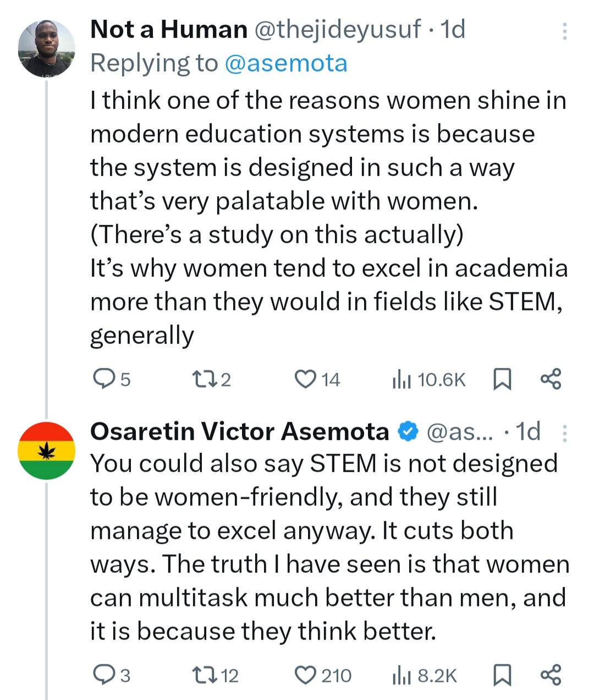Open Osaretin Victor Asemota's display name
594x700 pixels.
click(239, 431)
